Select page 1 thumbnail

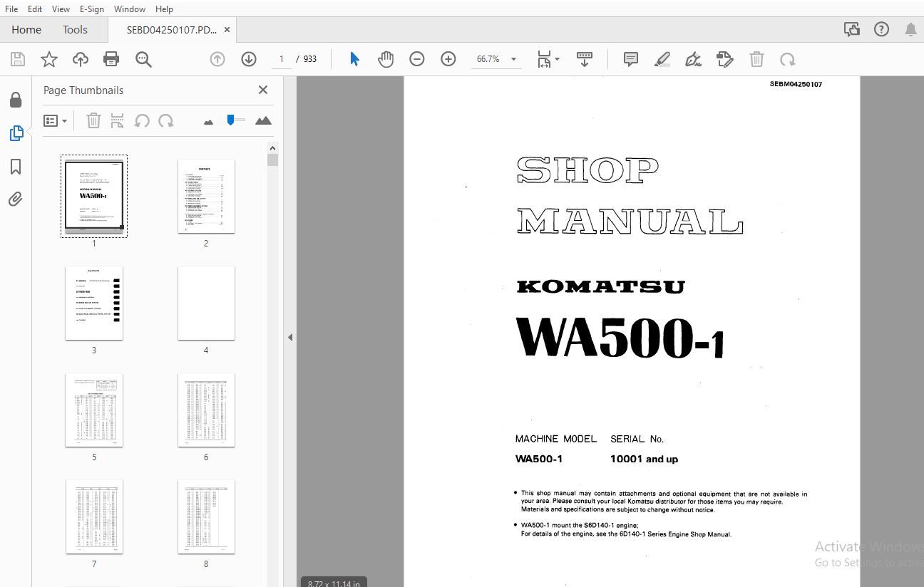[94, 196]
